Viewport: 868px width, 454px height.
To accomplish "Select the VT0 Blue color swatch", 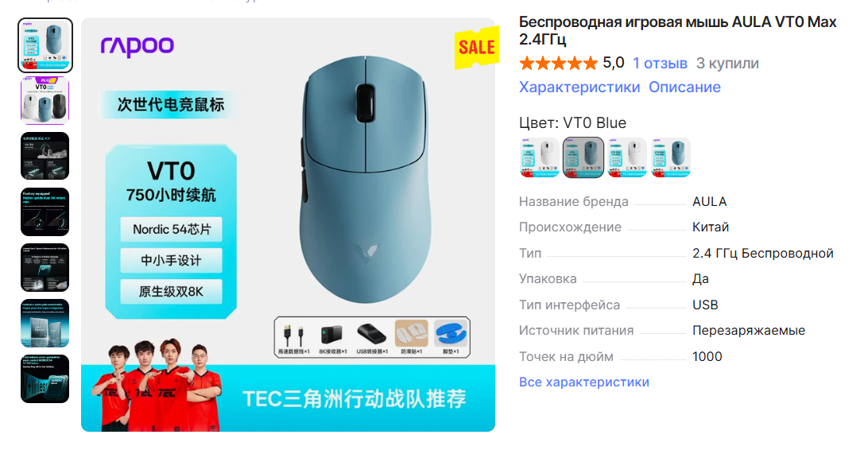I will click(583, 157).
